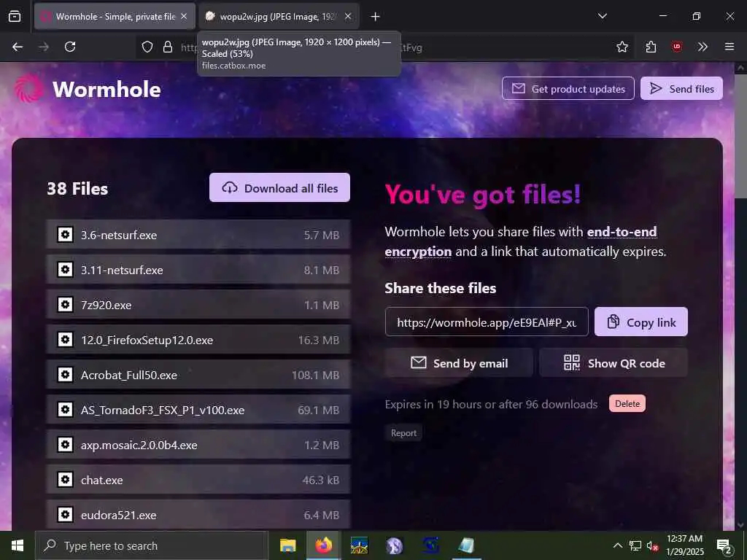Select file eudora521.exe
The width and height of the screenshot is (747, 560).
tap(198, 515)
